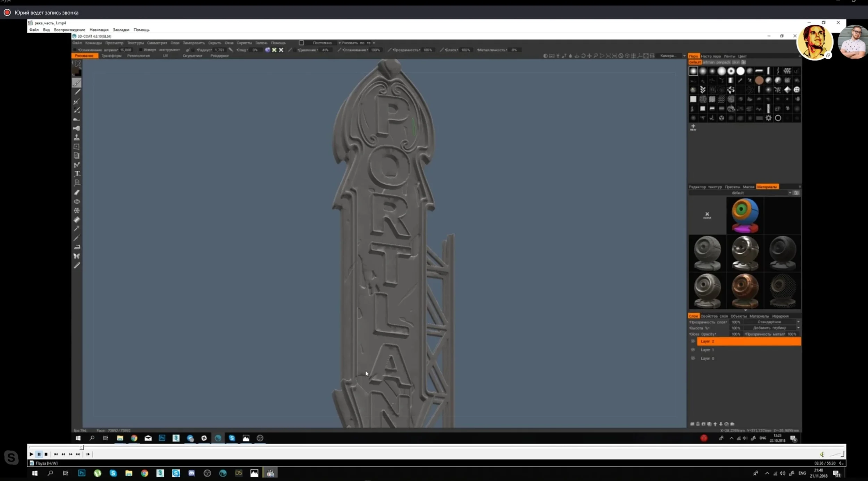The width and height of the screenshot is (868, 481).
Task: Select the eraser tool in left toolbar
Action: tap(77, 192)
